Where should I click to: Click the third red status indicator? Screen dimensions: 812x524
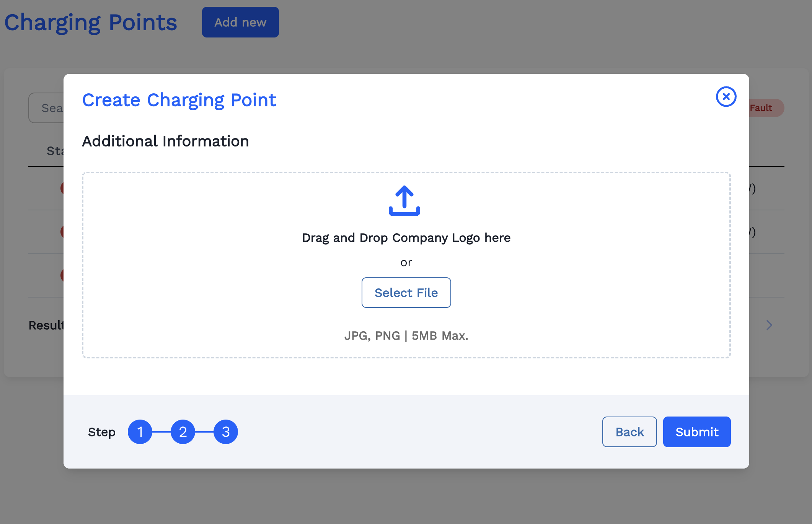pos(63,275)
